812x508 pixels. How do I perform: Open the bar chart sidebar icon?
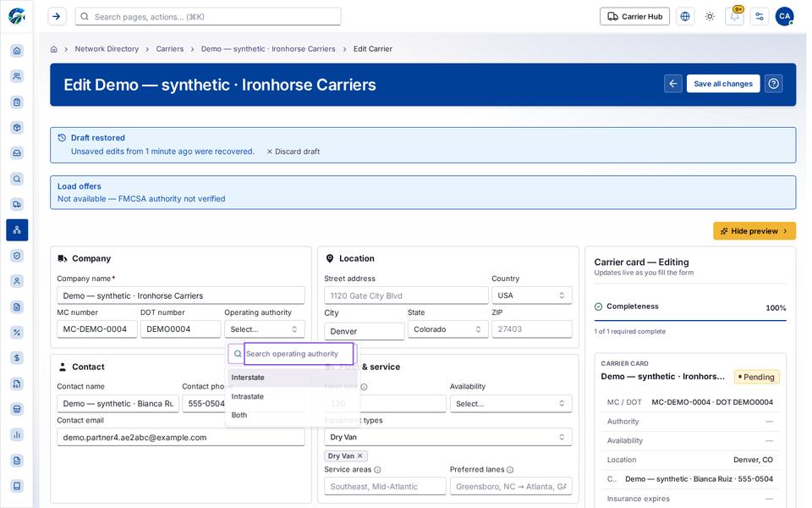click(17, 435)
